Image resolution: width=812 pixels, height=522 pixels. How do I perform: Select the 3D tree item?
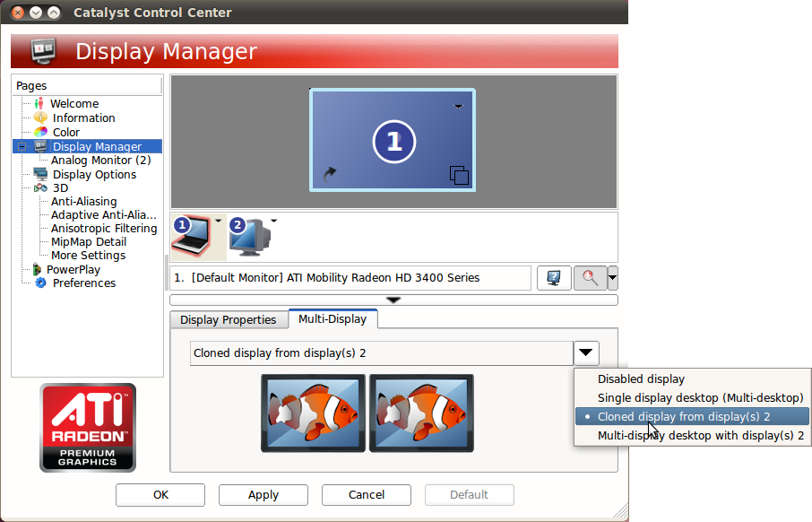click(61, 187)
